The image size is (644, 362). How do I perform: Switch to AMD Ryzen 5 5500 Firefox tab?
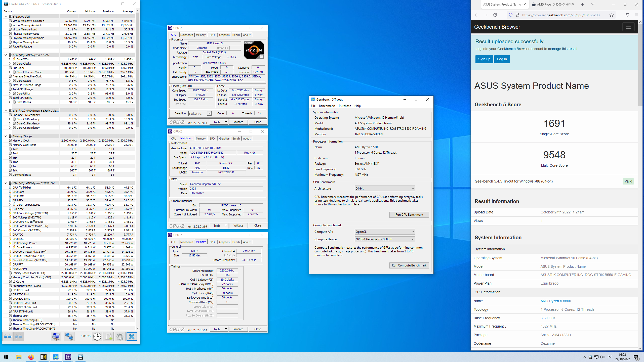tap(553, 4)
